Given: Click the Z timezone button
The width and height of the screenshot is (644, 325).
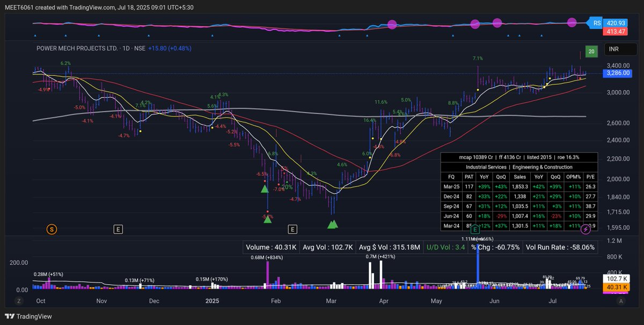Looking at the screenshot, I should point(18,301).
